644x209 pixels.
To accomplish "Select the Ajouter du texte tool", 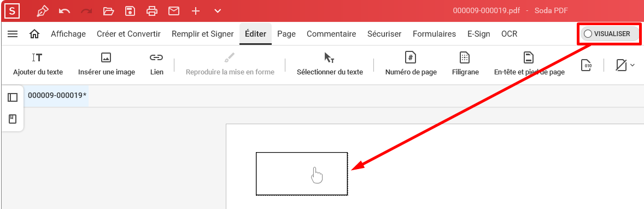I will coord(38,65).
